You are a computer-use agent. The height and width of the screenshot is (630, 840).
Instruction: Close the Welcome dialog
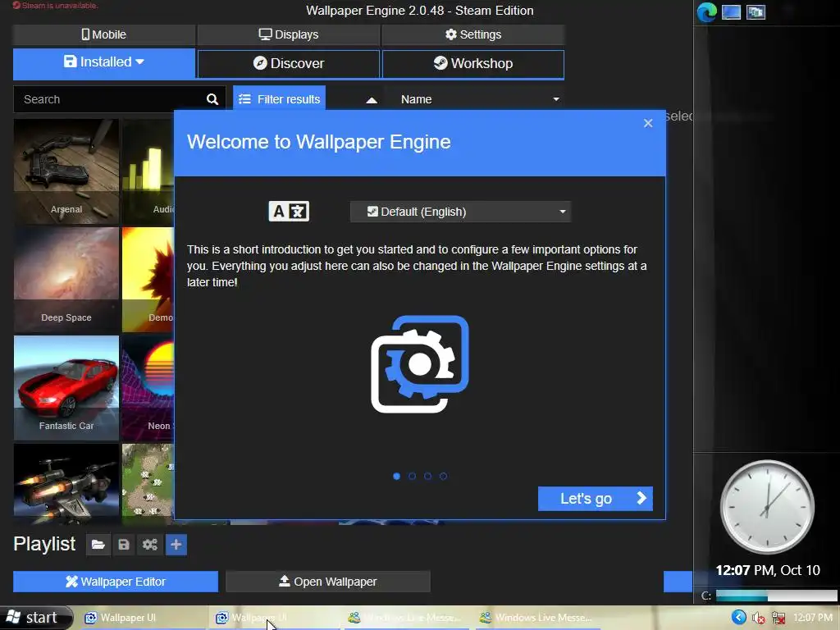pos(648,124)
